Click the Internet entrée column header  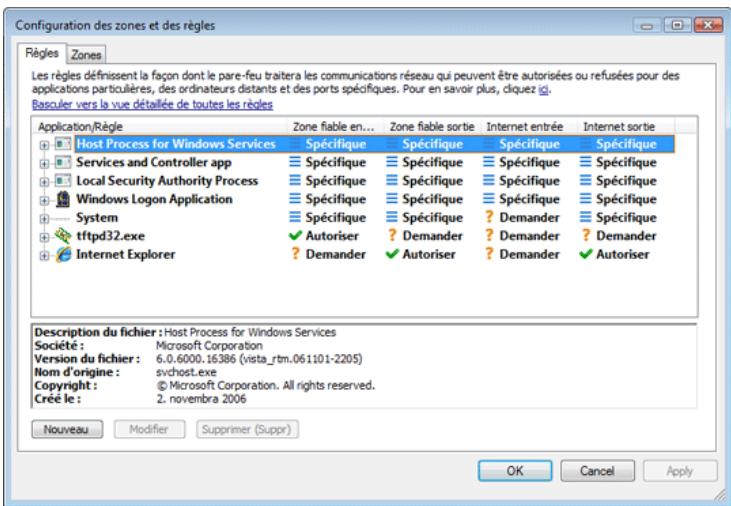(529, 126)
